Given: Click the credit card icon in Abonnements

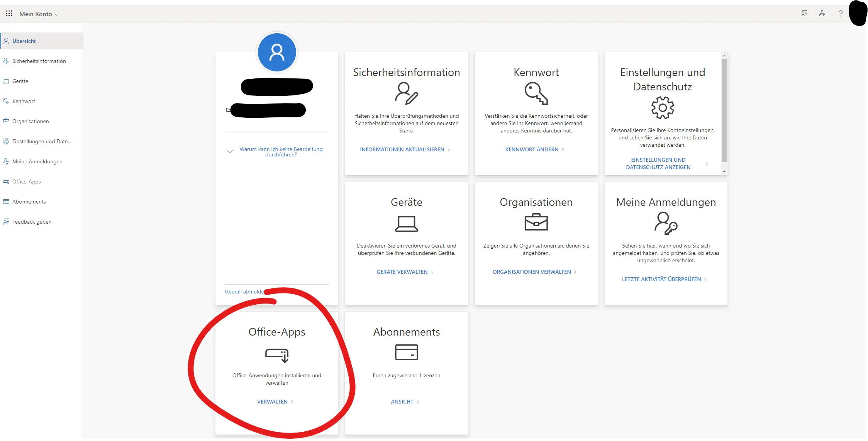Looking at the screenshot, I should tap(406, 352).
